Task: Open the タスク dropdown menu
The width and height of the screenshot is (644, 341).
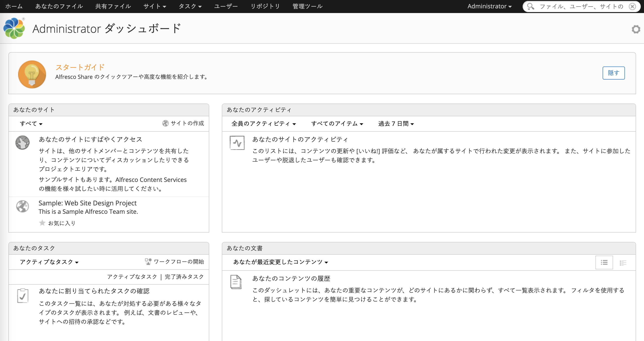Action: [190, 6]
